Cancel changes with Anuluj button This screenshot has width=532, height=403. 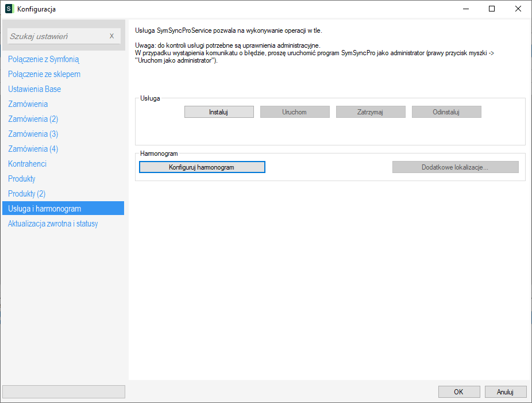tap(505, 392)
